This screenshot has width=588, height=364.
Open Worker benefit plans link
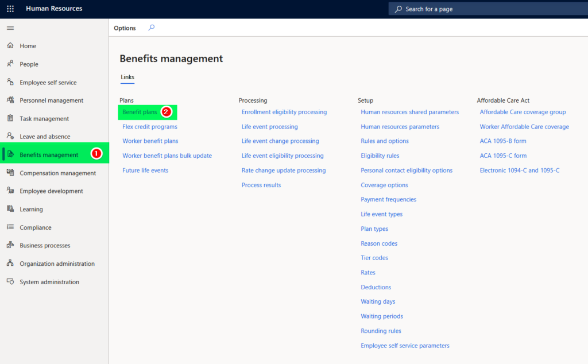click(150, 141)
